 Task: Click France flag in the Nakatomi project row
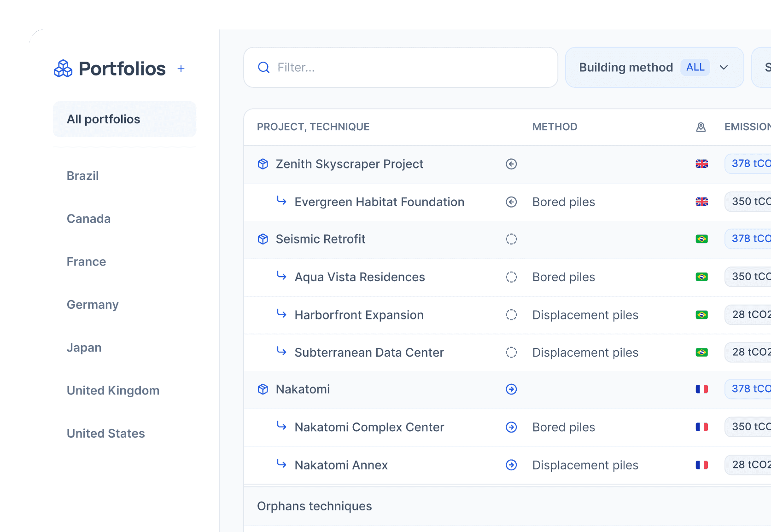[702, 389]
